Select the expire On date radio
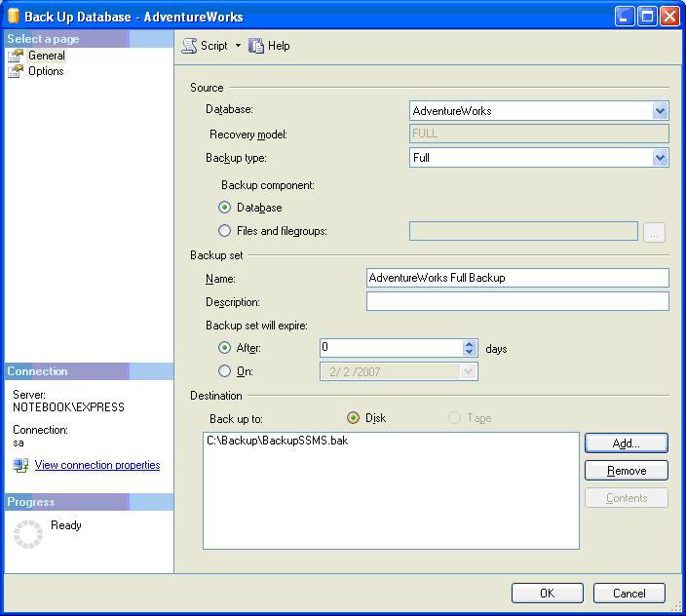Screen dimensions: 686x616 (x=226, y=371)
